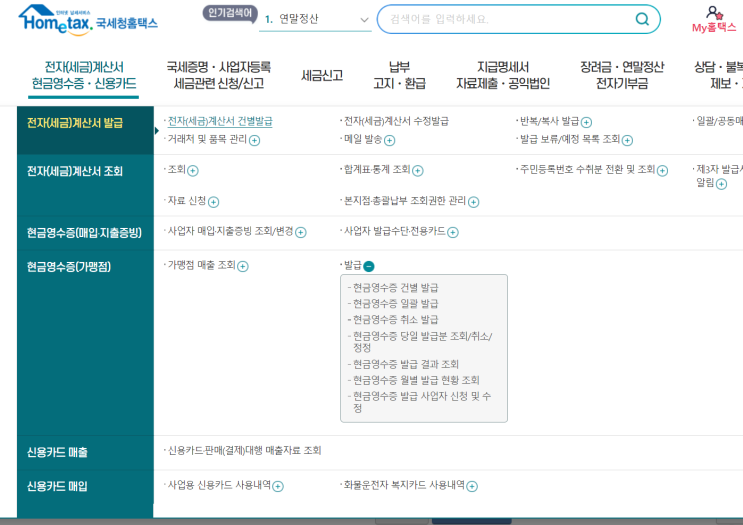Select 전자(세금)계산서 현금영수증·신용카드 menu
Viewport: 743px width, 525px height.
(84, 75)
